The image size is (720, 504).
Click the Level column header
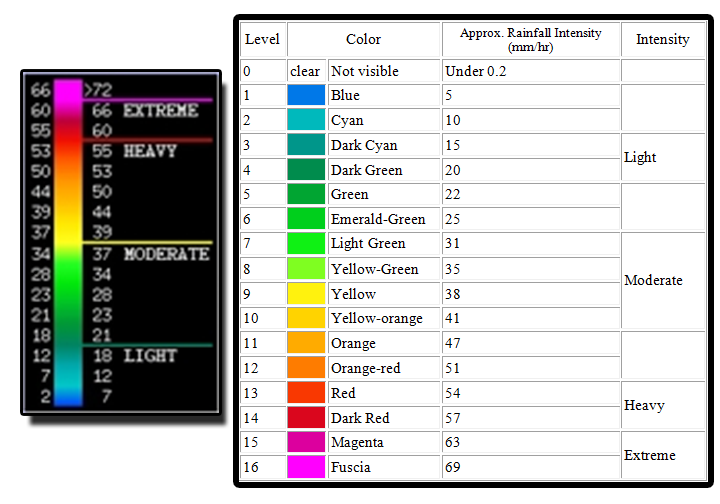pos(262,40)
